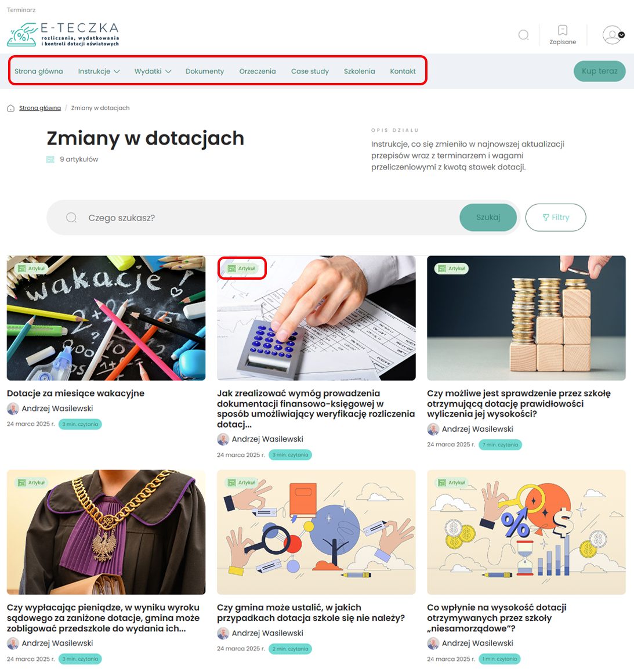Click the E-Teczka logo
This screenshot has height=672, width=634.
(63, 34)
